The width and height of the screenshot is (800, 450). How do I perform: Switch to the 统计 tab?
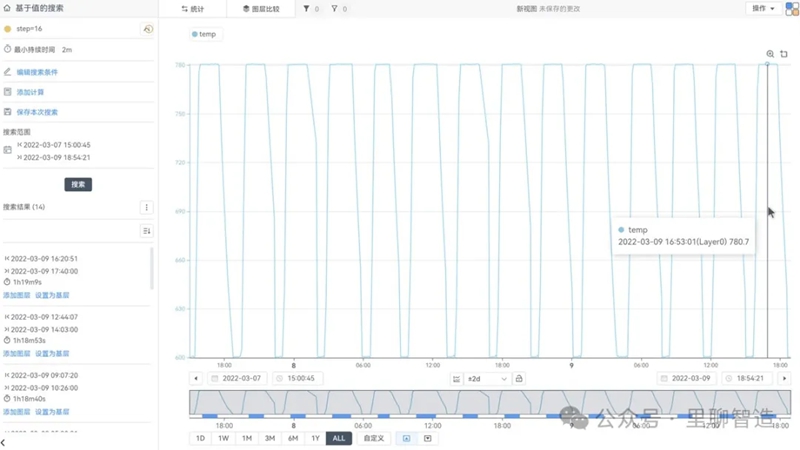pos(191,9)
